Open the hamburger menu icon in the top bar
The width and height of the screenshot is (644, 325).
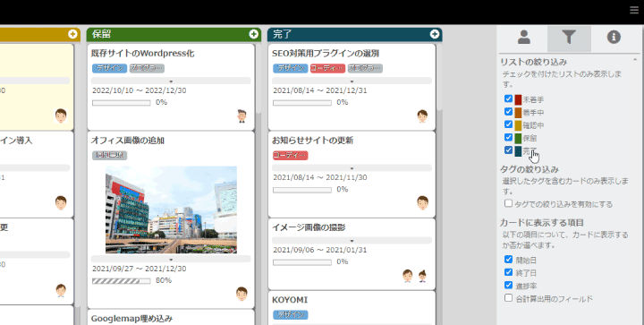click(x=634, y=10)
